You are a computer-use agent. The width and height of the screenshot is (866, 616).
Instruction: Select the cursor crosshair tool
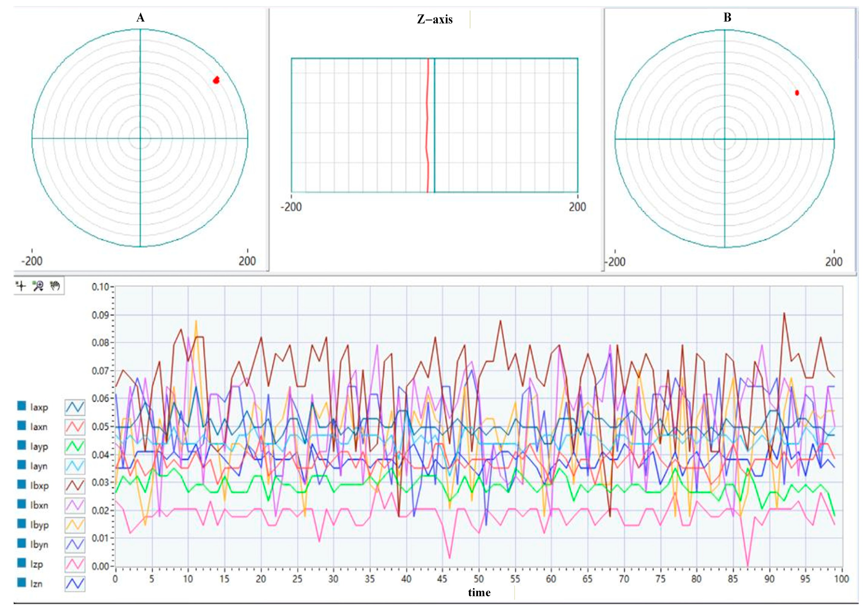click(x=21, y=286)
